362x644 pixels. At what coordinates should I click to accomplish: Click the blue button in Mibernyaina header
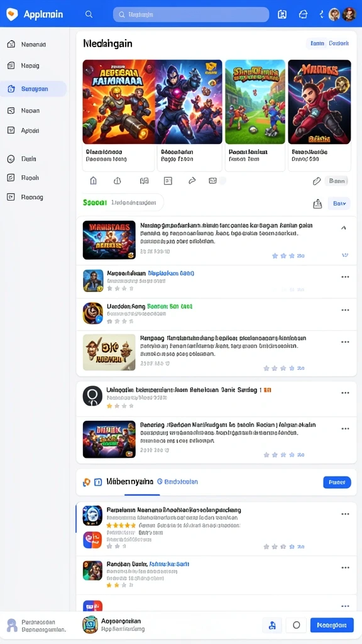tap(337, 482)
